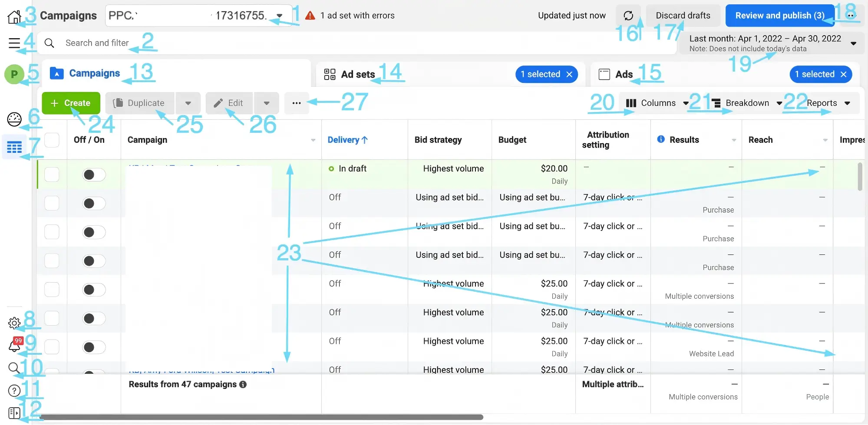
Task: Open the hamburger menu icon
Action: [x=14, y=43]
